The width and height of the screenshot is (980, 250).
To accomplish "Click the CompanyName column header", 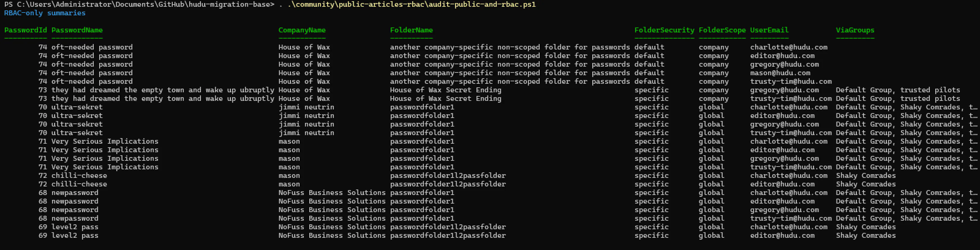I will (x=302, y=30).
